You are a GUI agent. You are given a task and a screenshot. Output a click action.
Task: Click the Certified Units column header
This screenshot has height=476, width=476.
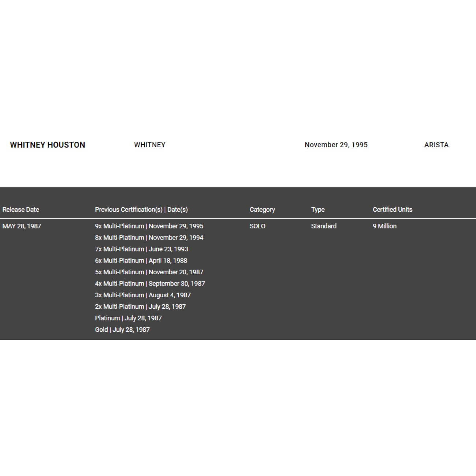point(393,209)
